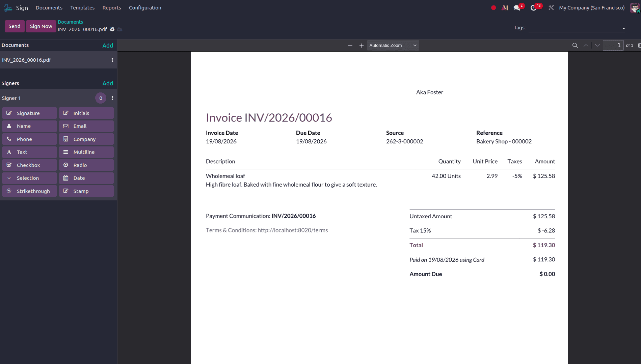Add a new signer

pyautogui.click(x=108, y=83)
